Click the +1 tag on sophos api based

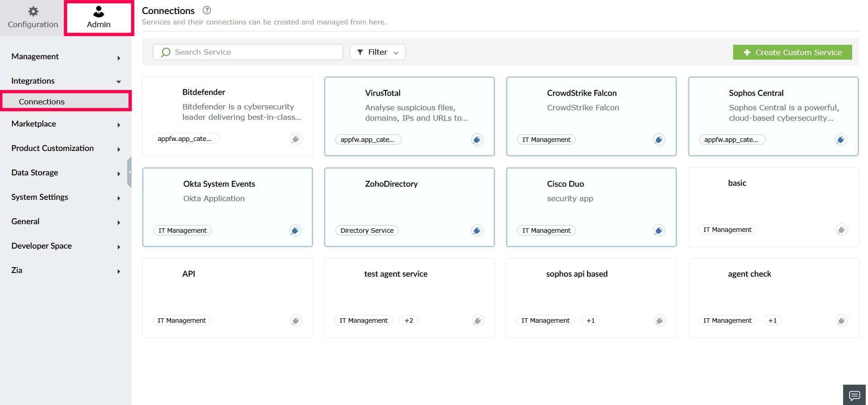click(x=591, y=320)
